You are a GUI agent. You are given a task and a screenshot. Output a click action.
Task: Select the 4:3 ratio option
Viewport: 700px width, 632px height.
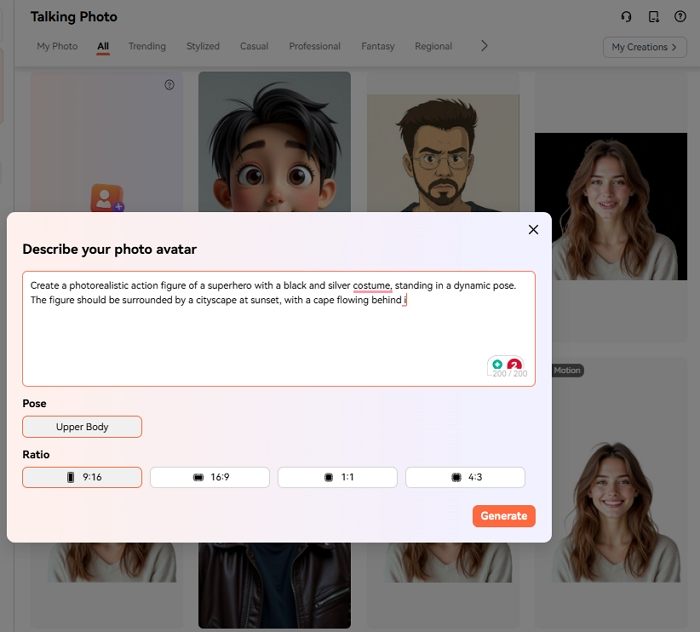465,477
